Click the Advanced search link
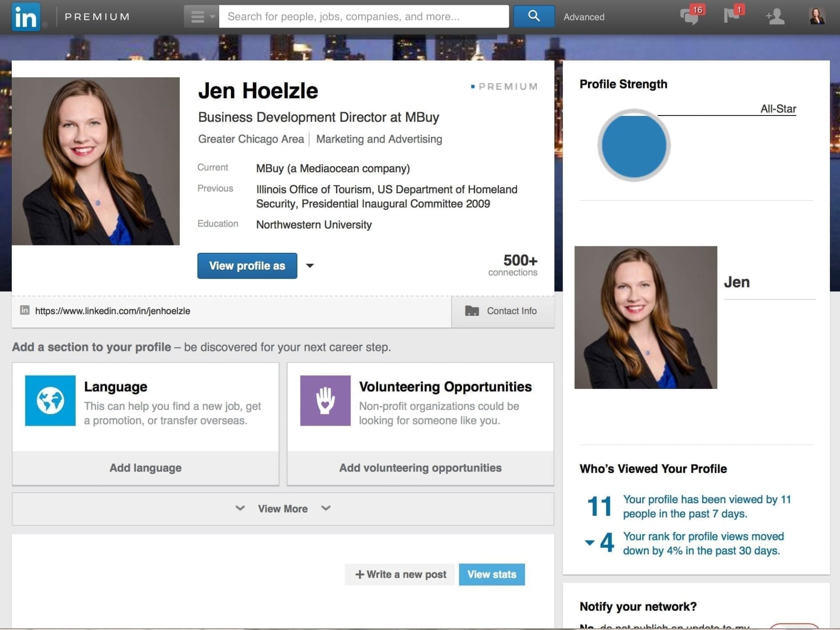840x630 pixels. click(584, 17)
